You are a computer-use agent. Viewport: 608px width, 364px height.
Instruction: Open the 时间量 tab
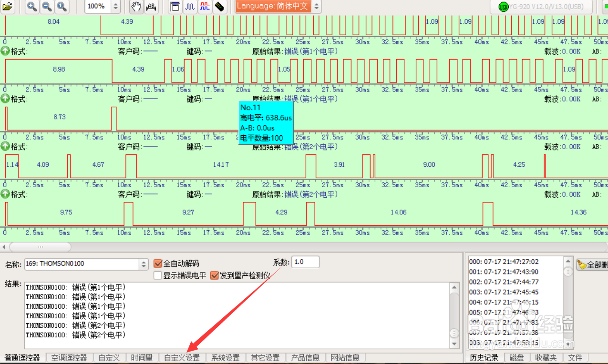tap(142, 358)
